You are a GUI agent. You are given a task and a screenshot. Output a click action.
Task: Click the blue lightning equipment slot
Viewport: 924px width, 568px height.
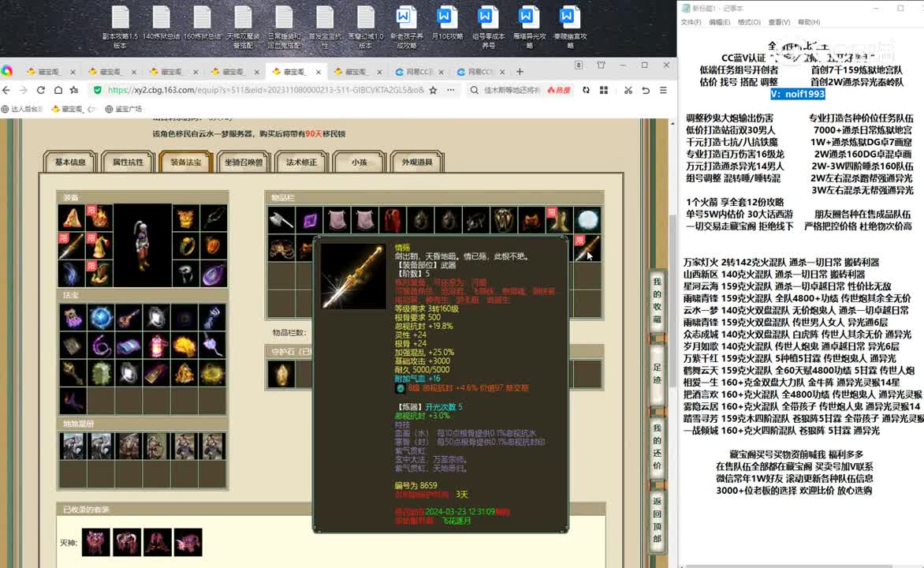tap(72, 273)
